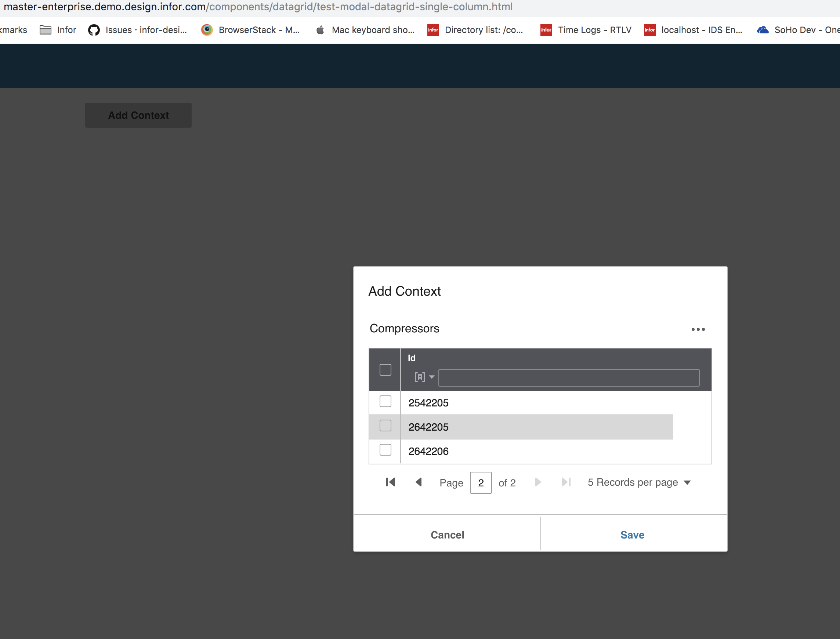
Task: Check the row checkbox for 2542205
Action: coord(385,402)
